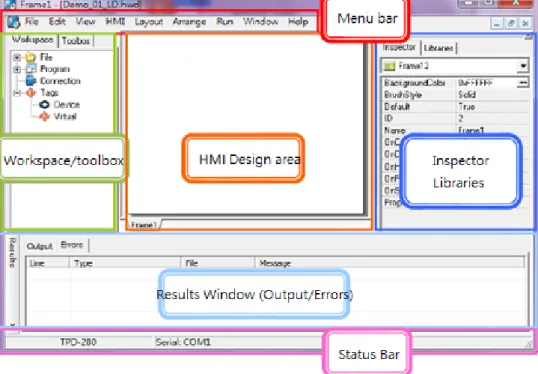Viewport: 538px width, 374px height.
Task: Click the True value of Default
Action: [467, 107]
